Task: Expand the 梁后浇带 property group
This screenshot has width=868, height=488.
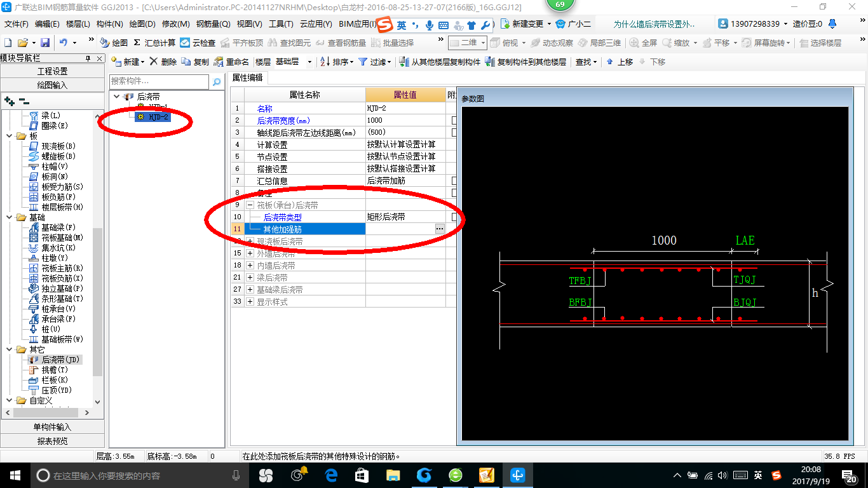Action: (250, 278)
